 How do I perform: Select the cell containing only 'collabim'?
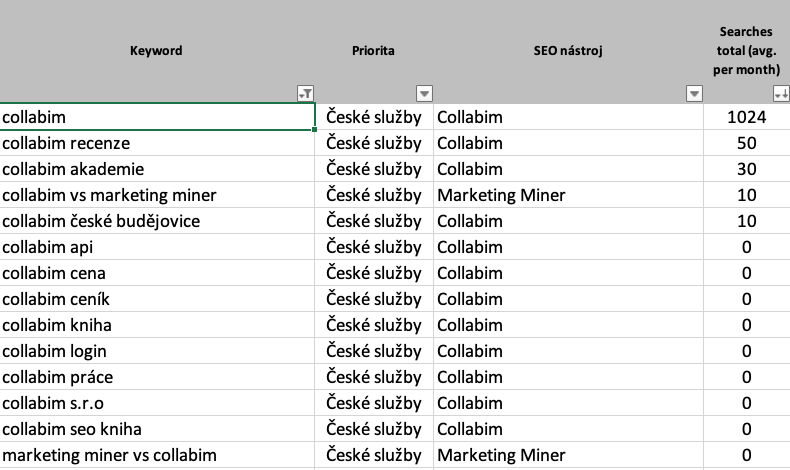(x=157, y=117)
